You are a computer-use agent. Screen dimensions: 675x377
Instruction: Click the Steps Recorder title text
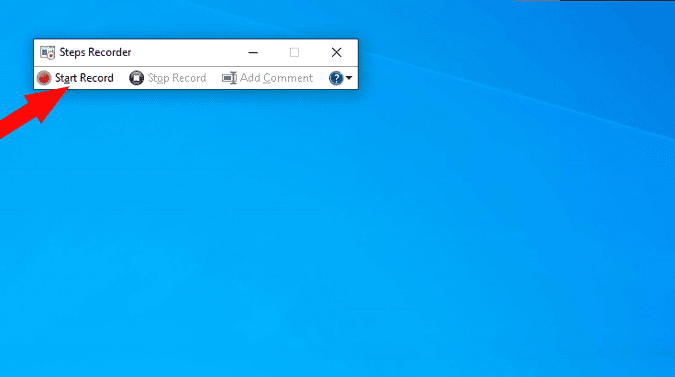pos(95,53)
